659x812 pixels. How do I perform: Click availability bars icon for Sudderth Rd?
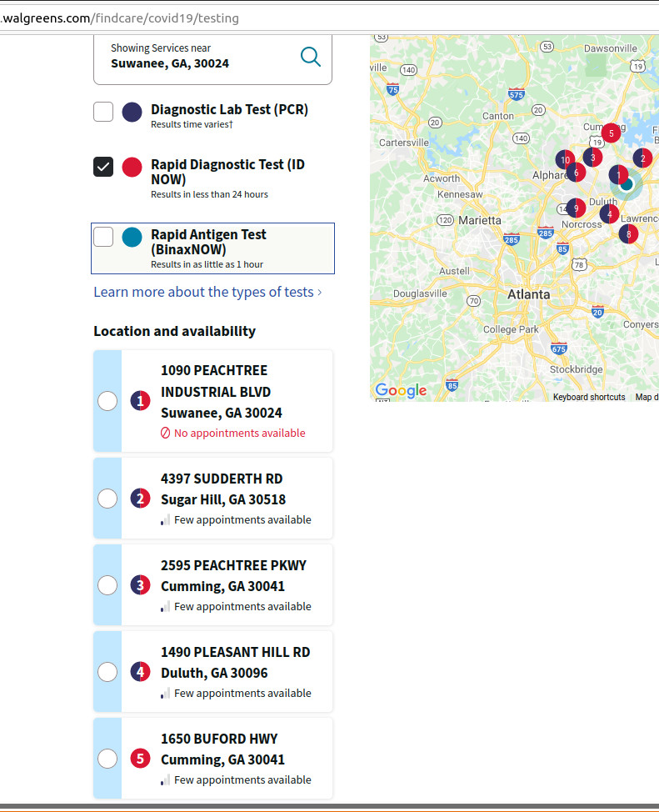tap(165, 520)
